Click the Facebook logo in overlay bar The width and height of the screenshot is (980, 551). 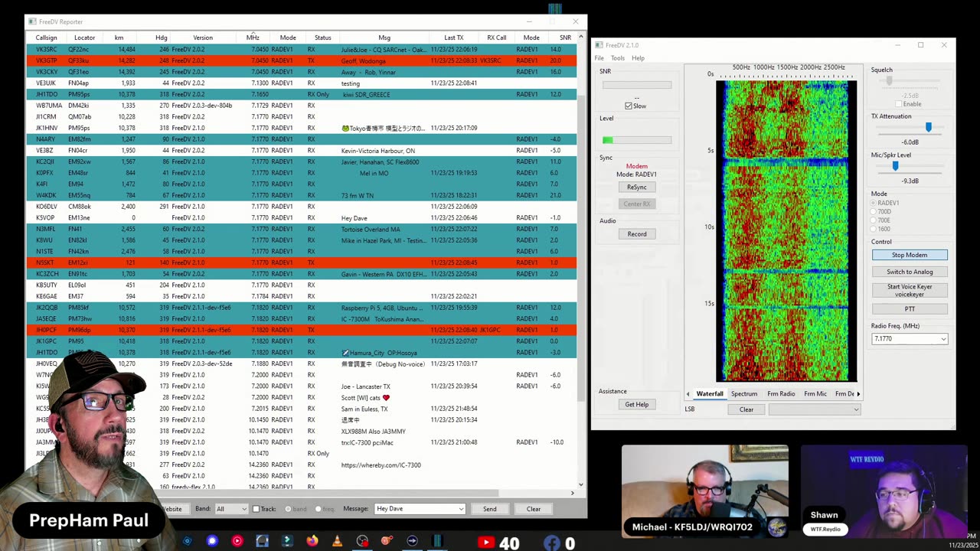point(552,543)
